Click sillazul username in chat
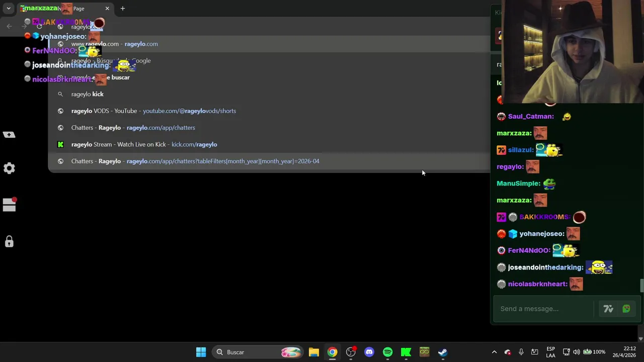 (520, 150)
